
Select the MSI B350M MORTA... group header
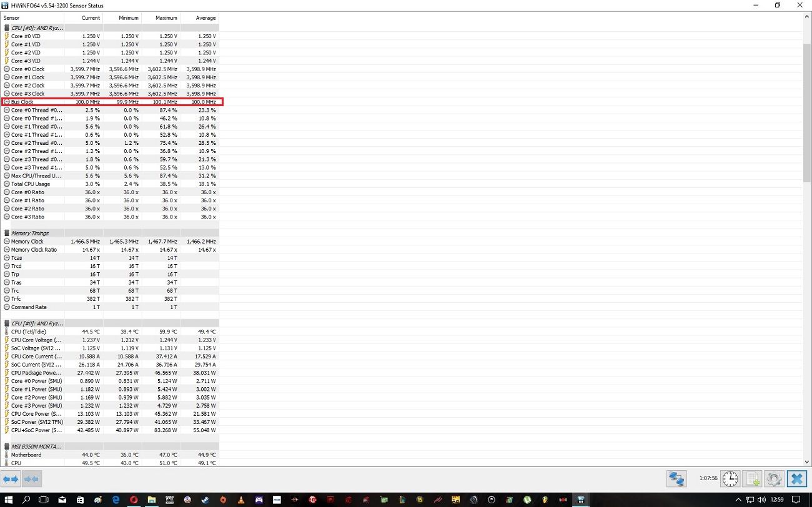click(109, 446)
